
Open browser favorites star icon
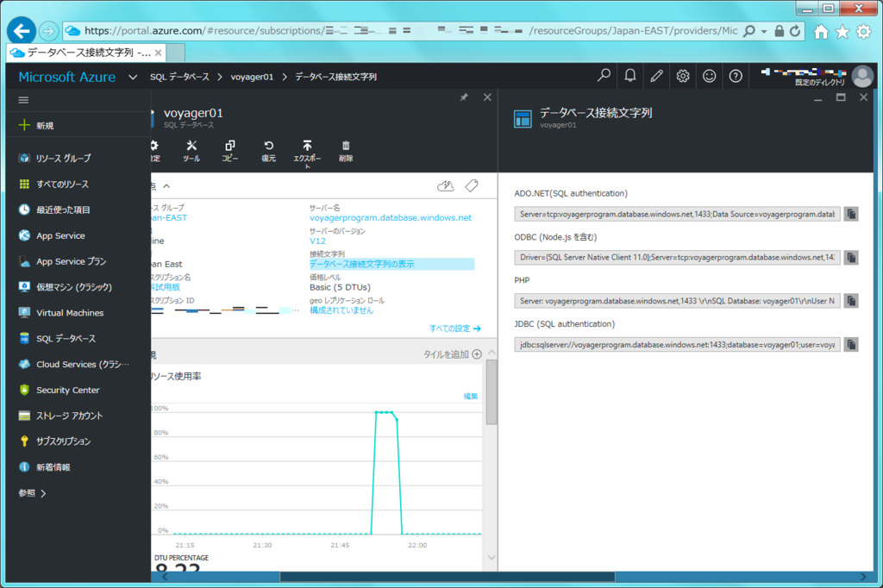[x=842, y=32]
